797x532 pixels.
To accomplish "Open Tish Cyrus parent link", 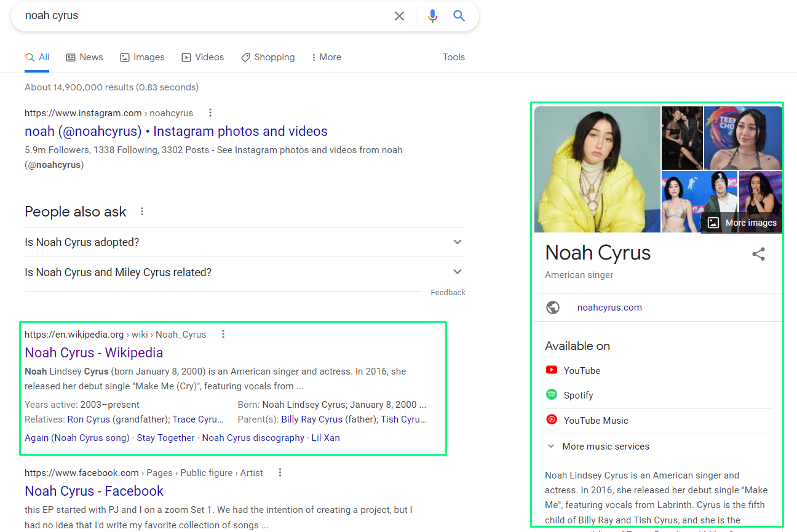I will tap(403, 419).
